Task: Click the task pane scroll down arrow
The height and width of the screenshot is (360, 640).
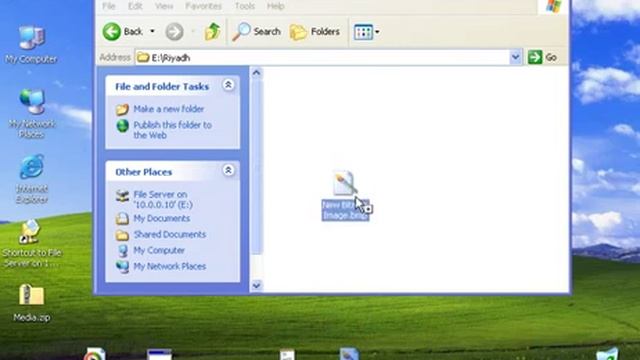Action: 256,285
